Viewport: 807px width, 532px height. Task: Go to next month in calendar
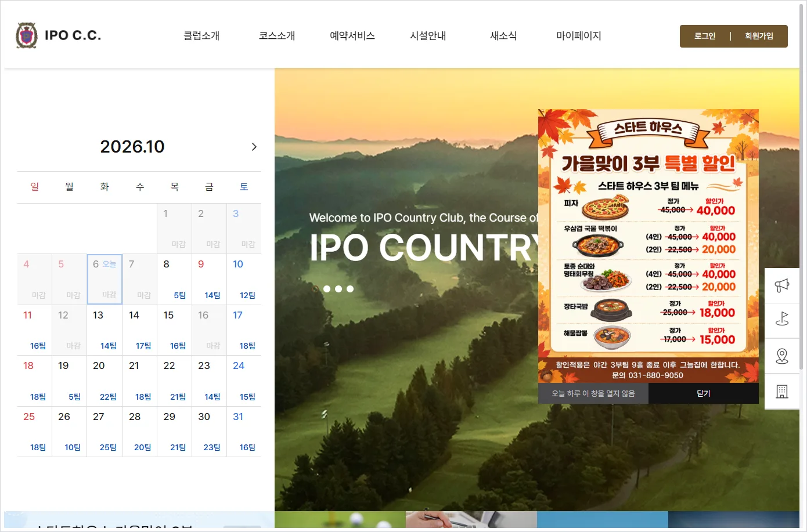254,147
